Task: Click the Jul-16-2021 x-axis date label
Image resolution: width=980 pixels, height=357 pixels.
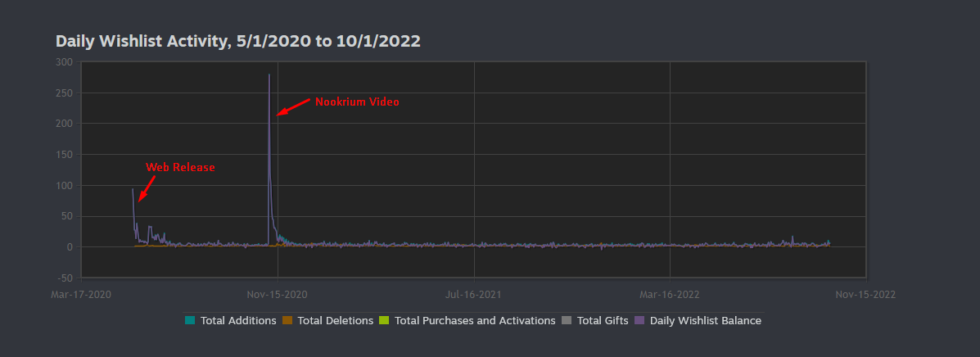Action: (474, 295)
